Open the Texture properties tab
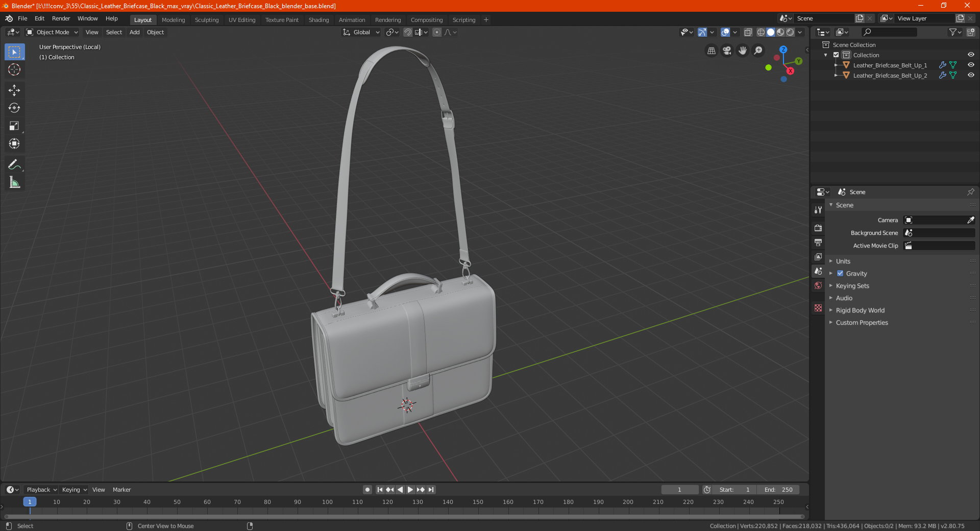The height and width of the screenshot is (531, 980). 818,308
